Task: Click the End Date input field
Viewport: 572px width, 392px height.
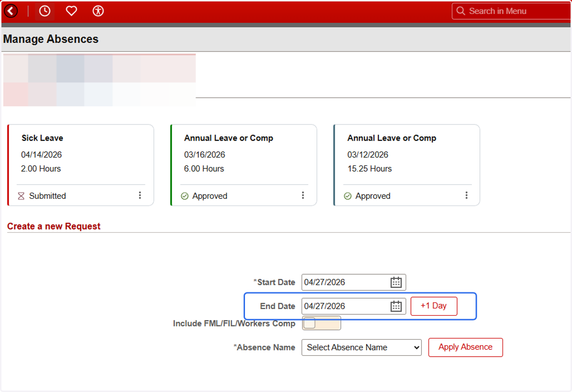Action: tap(354, 306)
